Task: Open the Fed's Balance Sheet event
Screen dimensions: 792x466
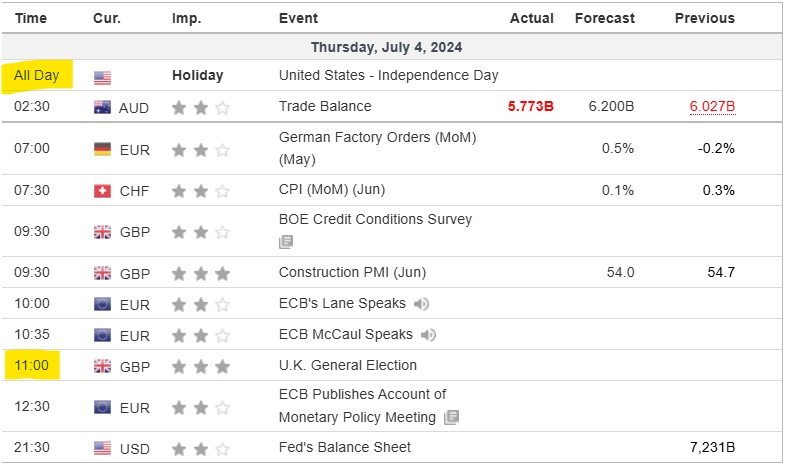Action: click(344, 447)
